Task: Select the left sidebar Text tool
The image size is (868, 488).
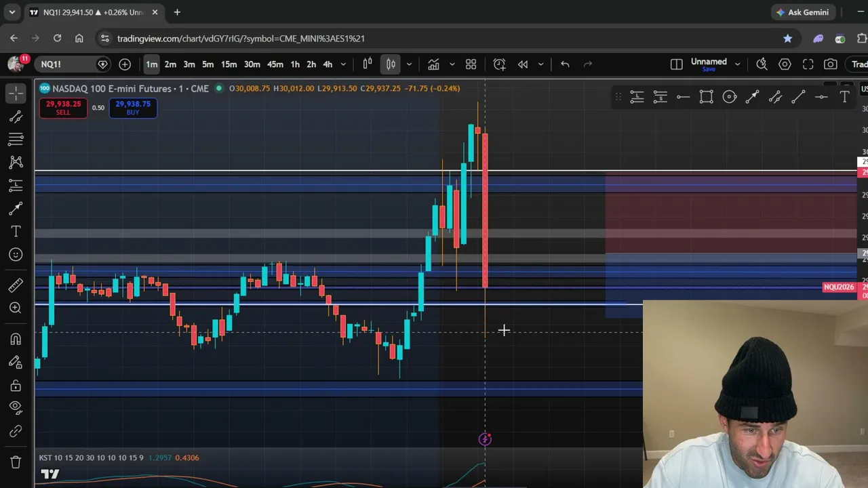Action: click(16, 231)
